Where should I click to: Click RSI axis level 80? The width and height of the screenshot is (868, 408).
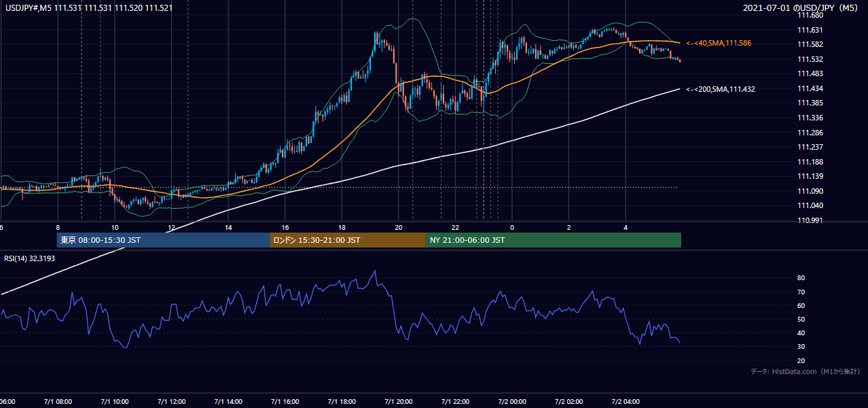coord(801,278)
